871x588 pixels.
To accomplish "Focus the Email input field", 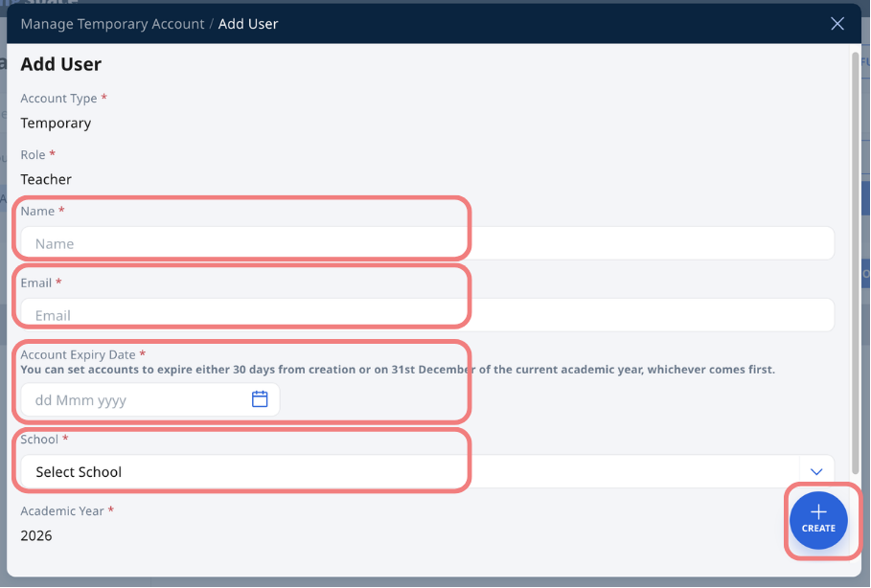I will point(427,315).
